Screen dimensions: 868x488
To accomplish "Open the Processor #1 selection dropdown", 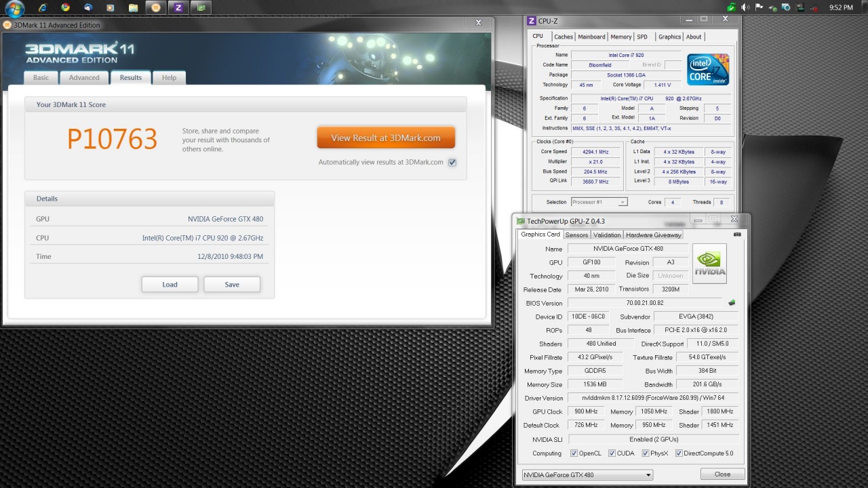I will 599,202.
